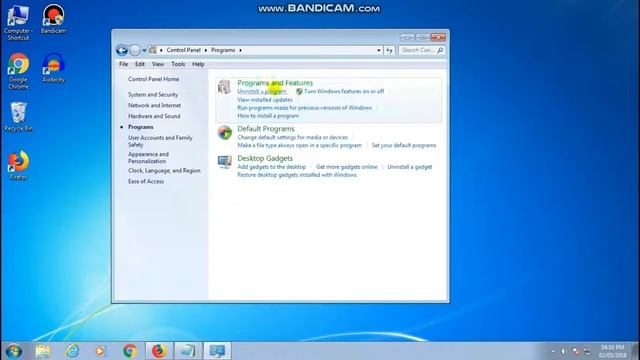Open Internet Explorer from the taskbar

point(72,351)
